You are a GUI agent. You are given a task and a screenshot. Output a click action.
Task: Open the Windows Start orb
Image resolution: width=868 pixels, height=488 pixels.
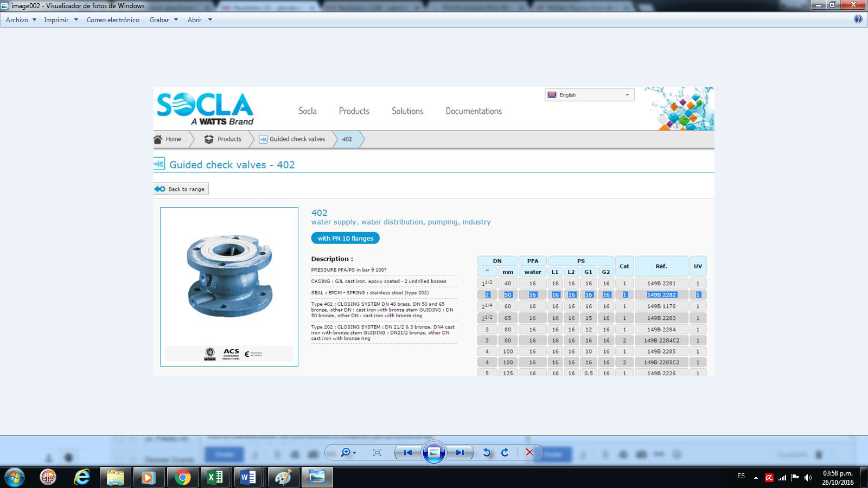coord(15,477)
